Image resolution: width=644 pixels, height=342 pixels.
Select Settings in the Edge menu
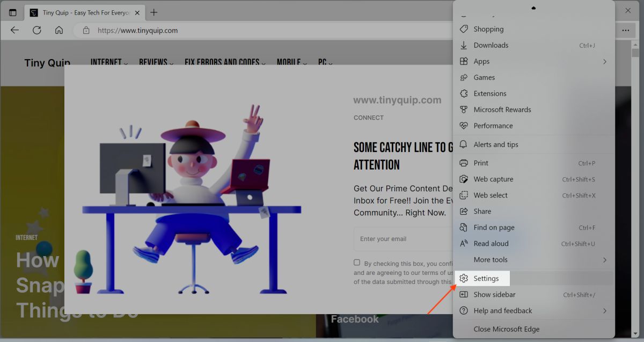(x=485, y=278)
